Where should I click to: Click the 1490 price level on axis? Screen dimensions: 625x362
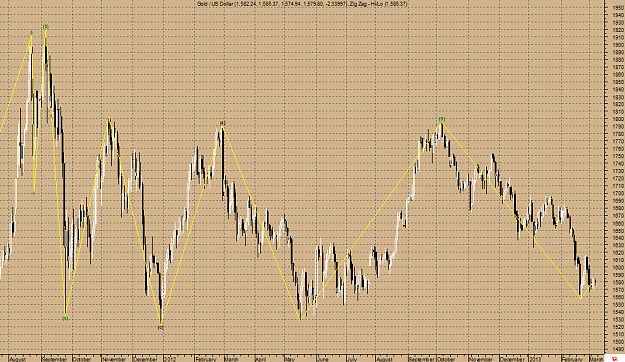coord(618,349)
